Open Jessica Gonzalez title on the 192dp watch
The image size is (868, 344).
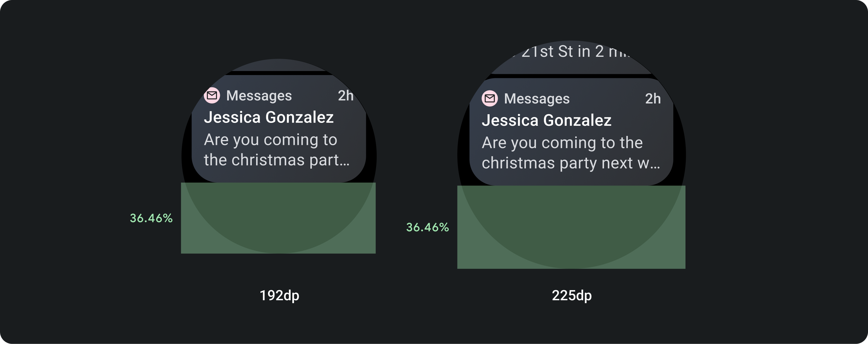(x=269, y=117)
